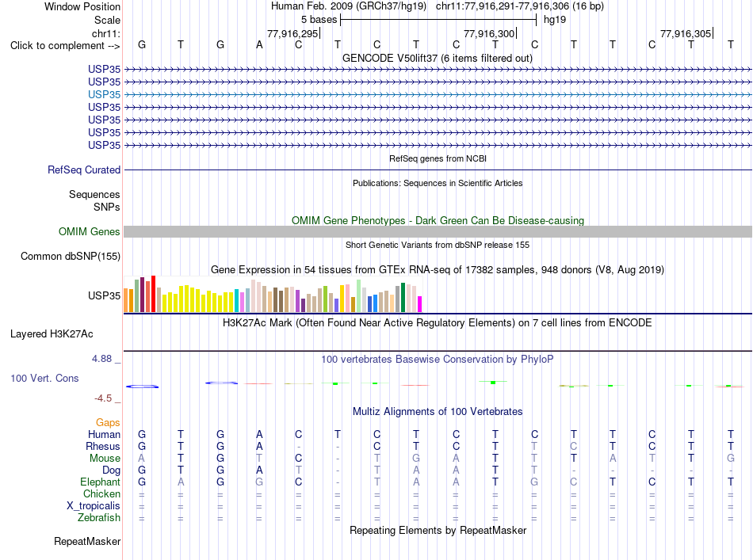Click the gray OMIM Genes bar
This screenshot has height=560, width=753.
point(438,232)
